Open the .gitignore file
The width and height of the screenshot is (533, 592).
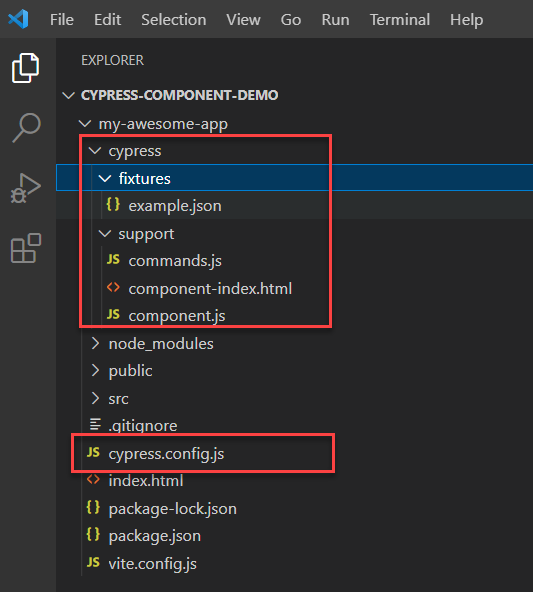(143, 426)
